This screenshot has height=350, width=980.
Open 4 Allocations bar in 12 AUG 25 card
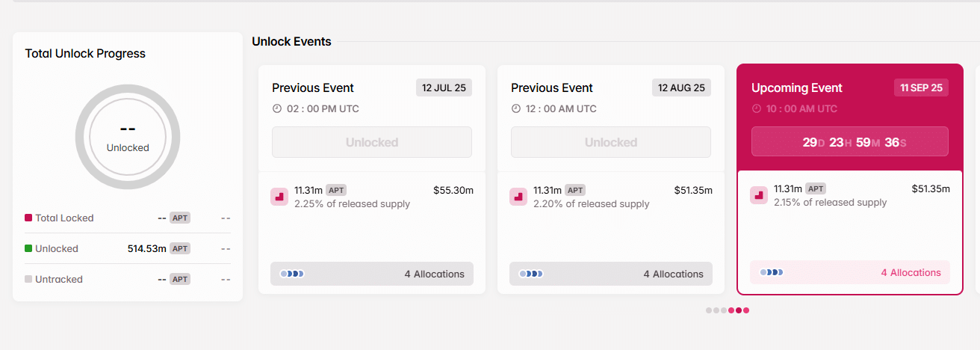click(x=611, y=274)
